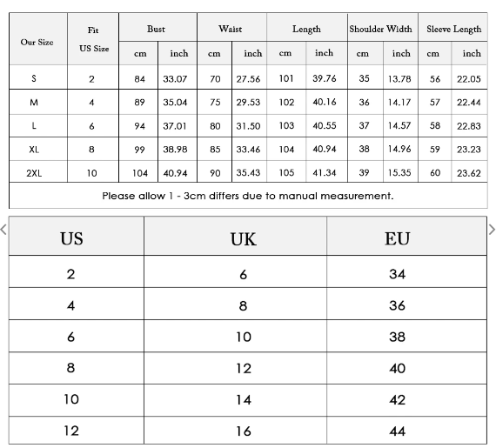
Task: Click the previous image arrow on left edge
Action: (x=3, y=230)
